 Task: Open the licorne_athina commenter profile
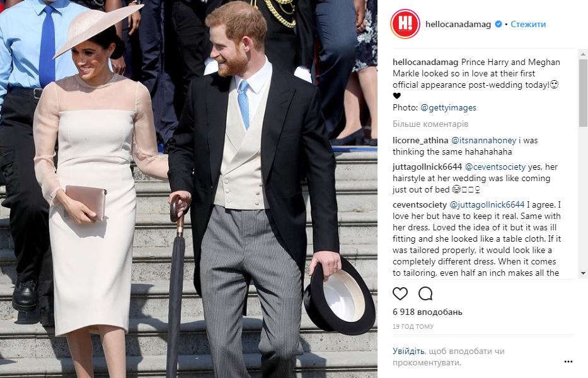click(x=420, y=140)
